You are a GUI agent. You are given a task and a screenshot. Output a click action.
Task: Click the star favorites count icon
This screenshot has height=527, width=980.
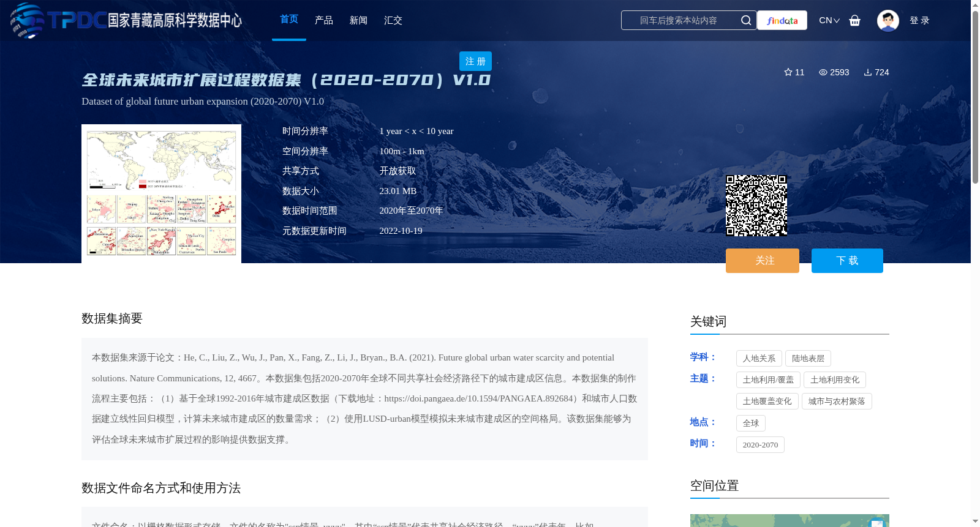click(x=788, y=72)
